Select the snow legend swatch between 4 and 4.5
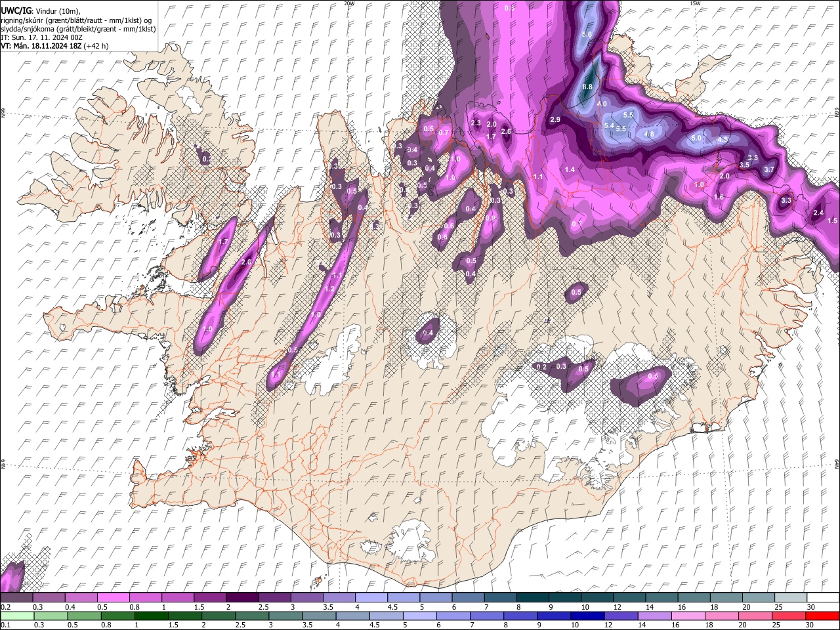This screenshot has height=630, width=840. (371, 598)
